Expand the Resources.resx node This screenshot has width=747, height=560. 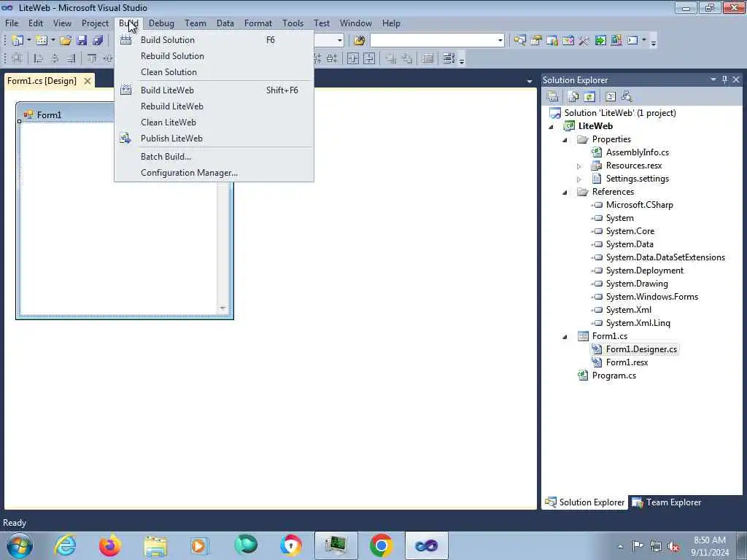pyautogui.click(x=578, y=166)
